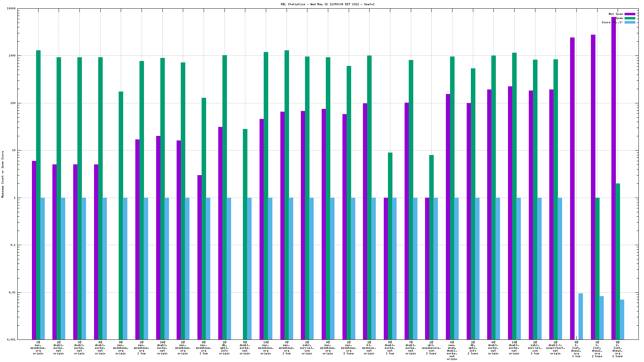Click the dnsbl-1.uceprotect.net origin label

[556, 348]
